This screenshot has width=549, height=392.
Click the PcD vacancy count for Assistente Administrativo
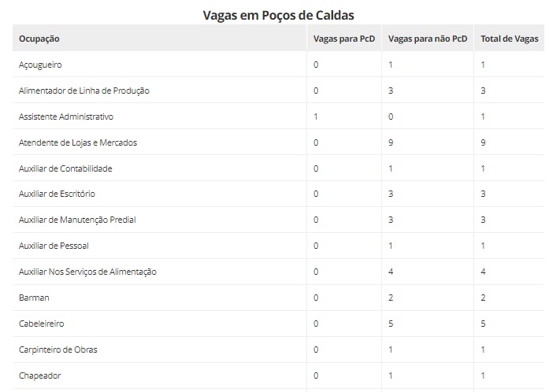tap(316, 116)
